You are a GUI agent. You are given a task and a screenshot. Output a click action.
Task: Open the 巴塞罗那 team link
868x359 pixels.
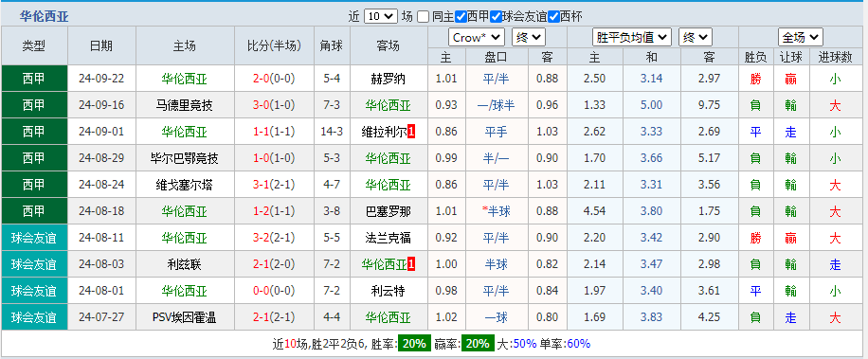(389, 211)
